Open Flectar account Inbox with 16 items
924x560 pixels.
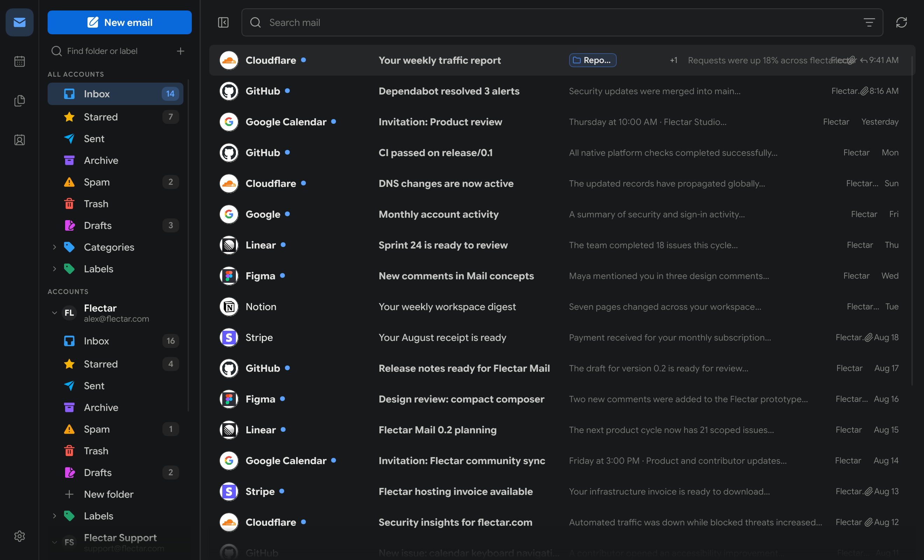[115, 341]
